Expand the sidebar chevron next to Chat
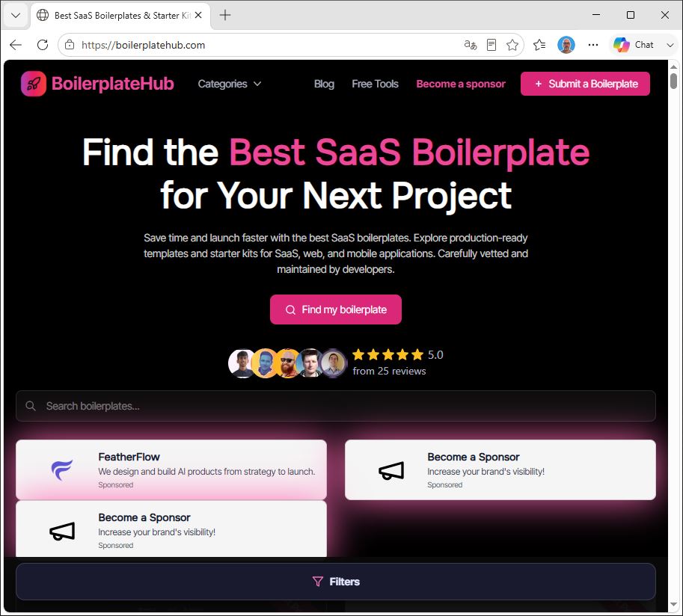The width and height of the screenshot is (683, 616). 670,45
